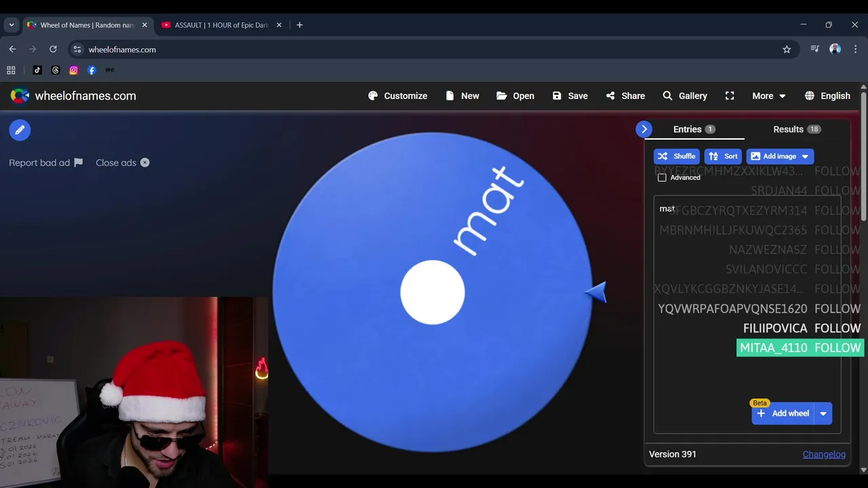Open the tab search dropdown
The width and height of the screenshot is (868, 488).
tap(12, 25)
